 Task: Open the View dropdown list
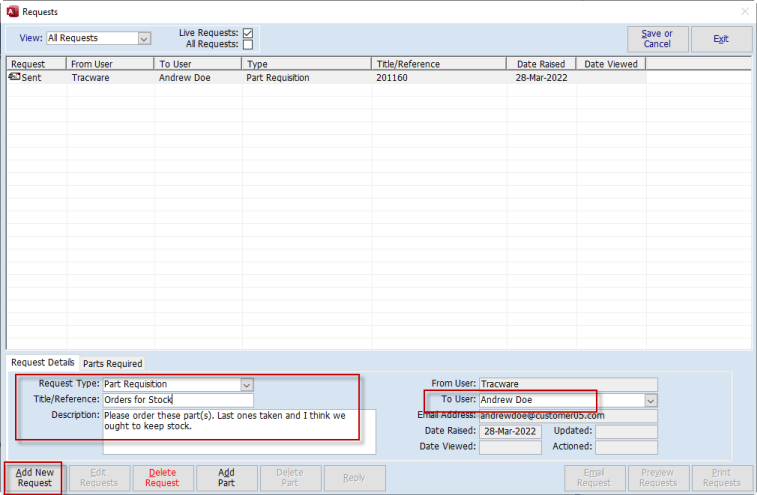coord(144,39)
